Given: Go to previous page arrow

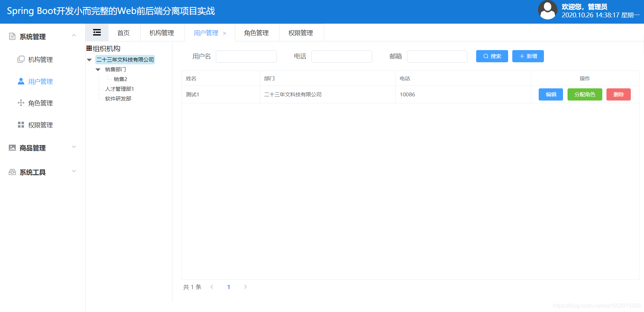Looking at the screenshot, I should click(x=212, y=287).
